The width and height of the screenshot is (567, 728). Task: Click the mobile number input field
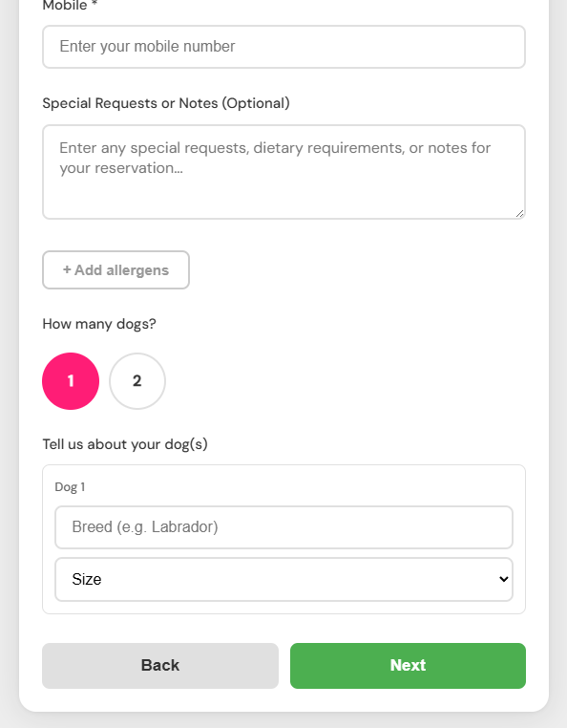click(283, 47)
